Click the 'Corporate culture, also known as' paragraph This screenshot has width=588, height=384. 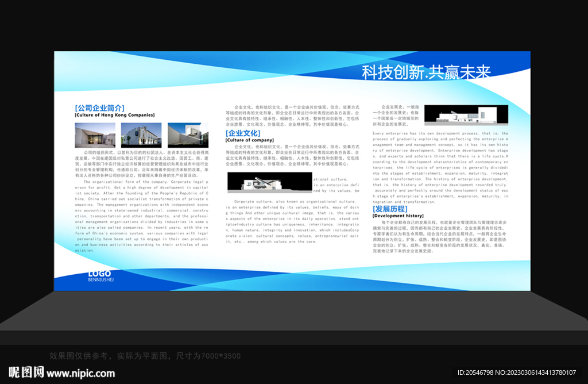click(292, 221)
